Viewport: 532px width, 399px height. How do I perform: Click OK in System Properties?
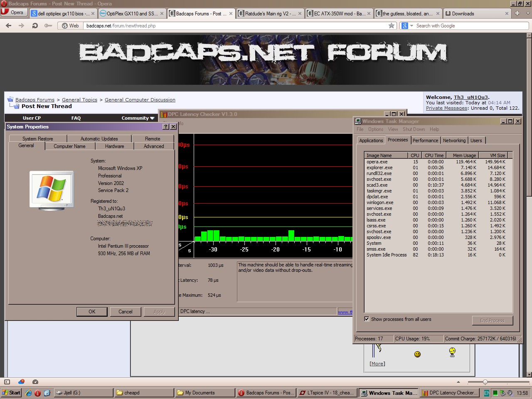pos(92,312)
